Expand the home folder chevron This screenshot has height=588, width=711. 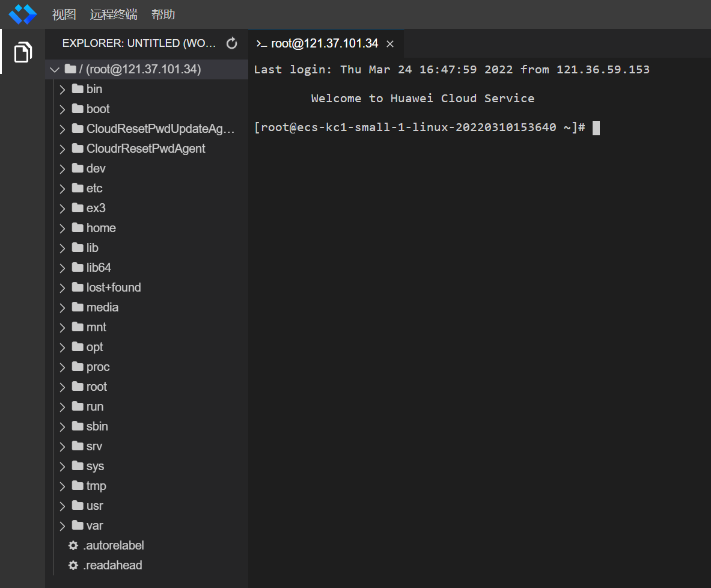tap(62, 228)
